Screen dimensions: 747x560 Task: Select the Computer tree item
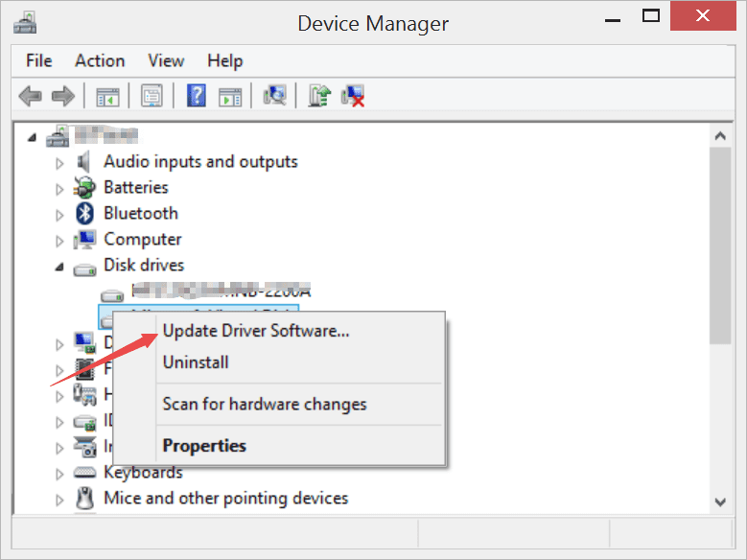coord(142,239)
